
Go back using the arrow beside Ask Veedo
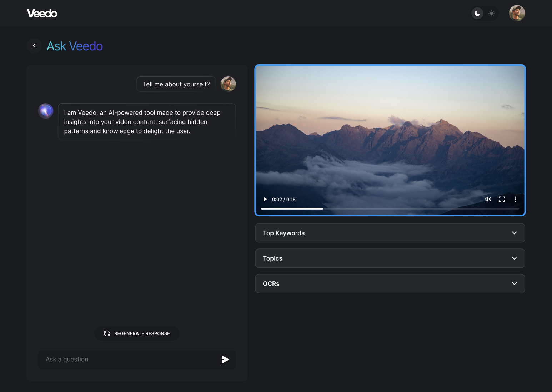click(34, 46)
